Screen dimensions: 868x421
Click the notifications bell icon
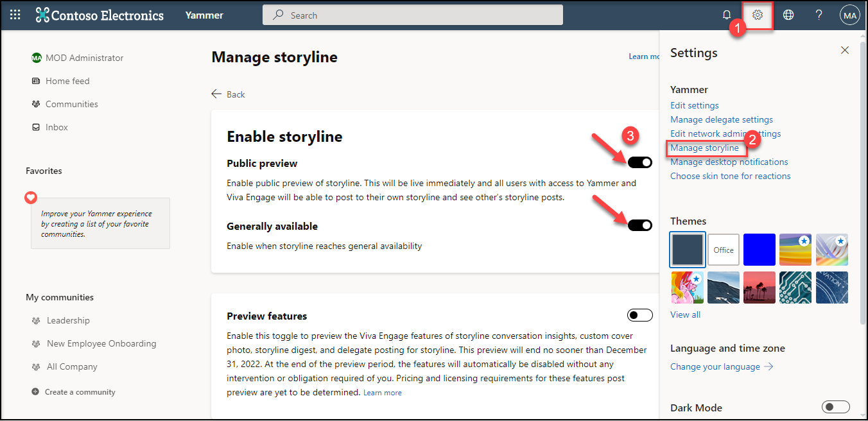point(727,15)
